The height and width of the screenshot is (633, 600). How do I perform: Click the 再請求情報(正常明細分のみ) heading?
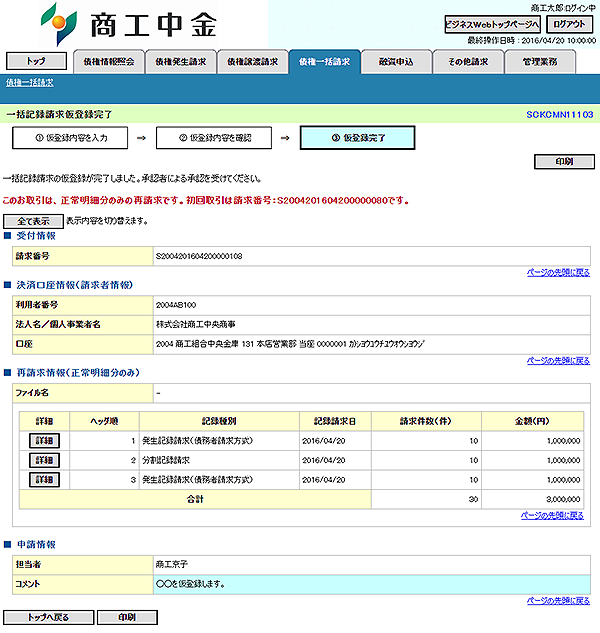pos(78,373)
